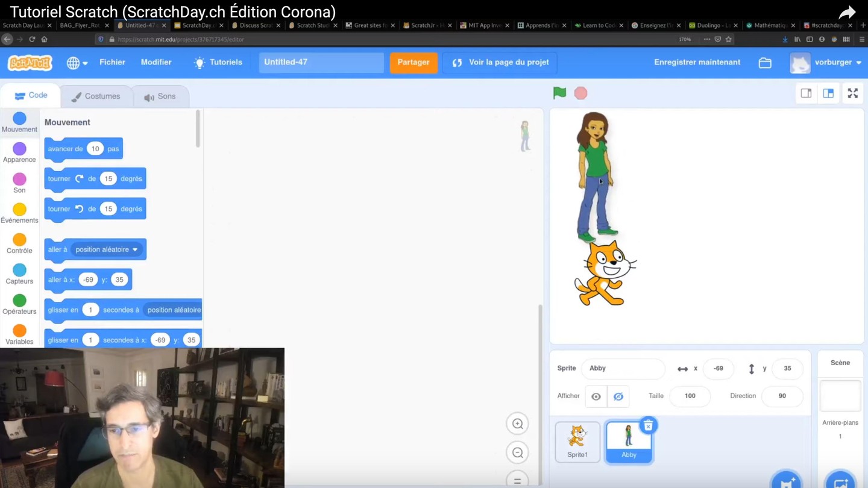The image size is (868, 488).
Task: Select the Événements block category
Action: [19, 212]
